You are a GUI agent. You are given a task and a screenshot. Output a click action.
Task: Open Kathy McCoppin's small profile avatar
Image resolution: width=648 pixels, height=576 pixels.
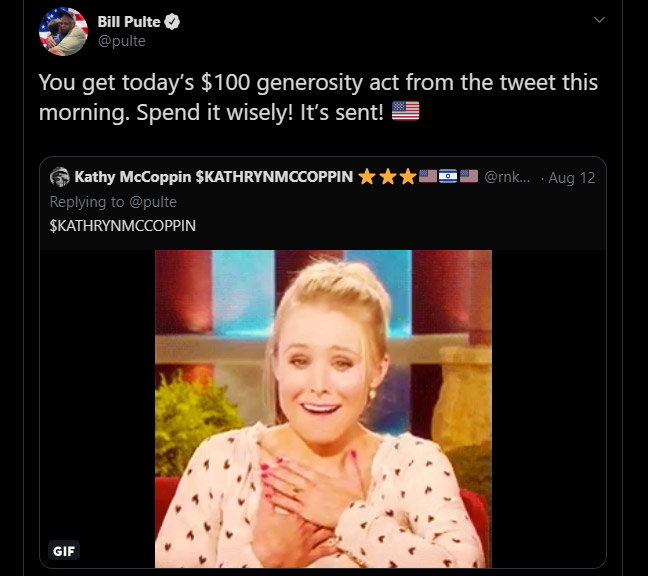60,177
